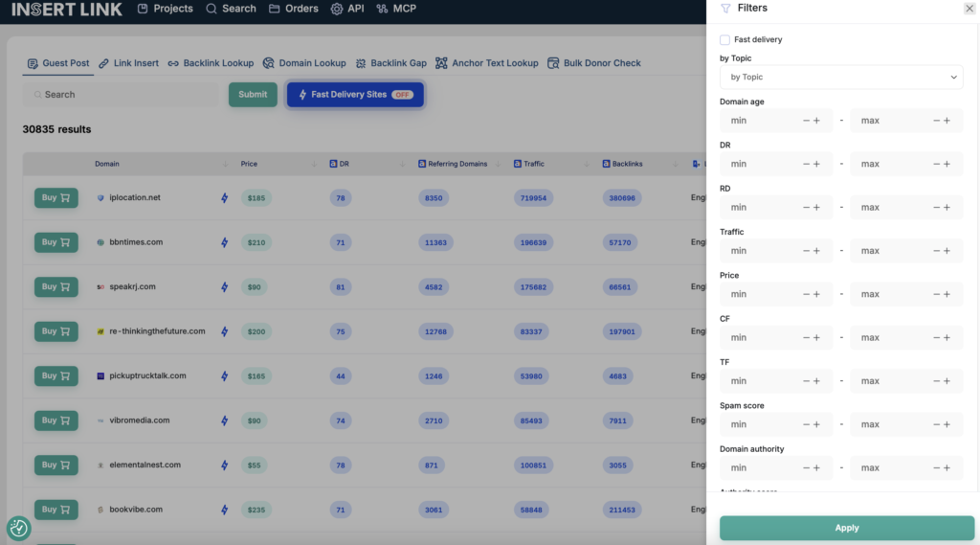This screenshot has width=980, height=545.
Task: Sort by Domain column arrow
Action: coord(225,164)
